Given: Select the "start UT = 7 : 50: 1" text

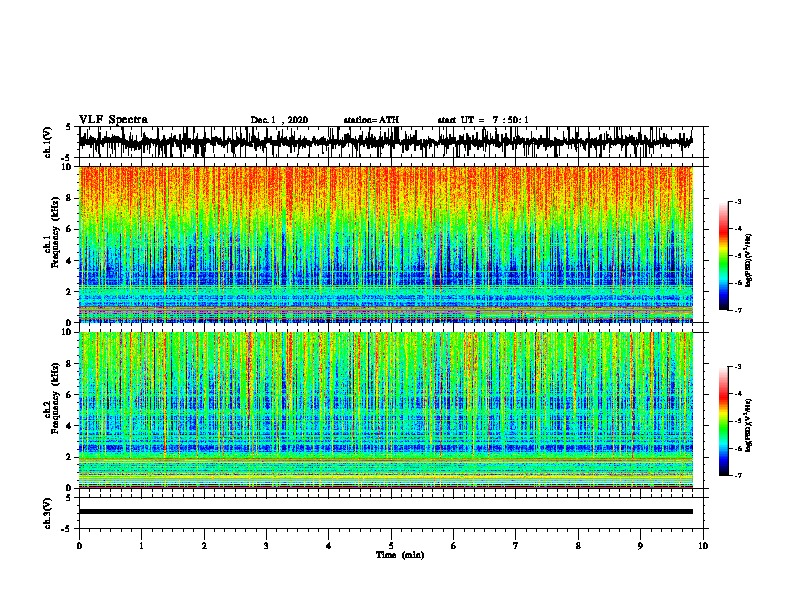Looking at the screenshot, I should [483, 120].
